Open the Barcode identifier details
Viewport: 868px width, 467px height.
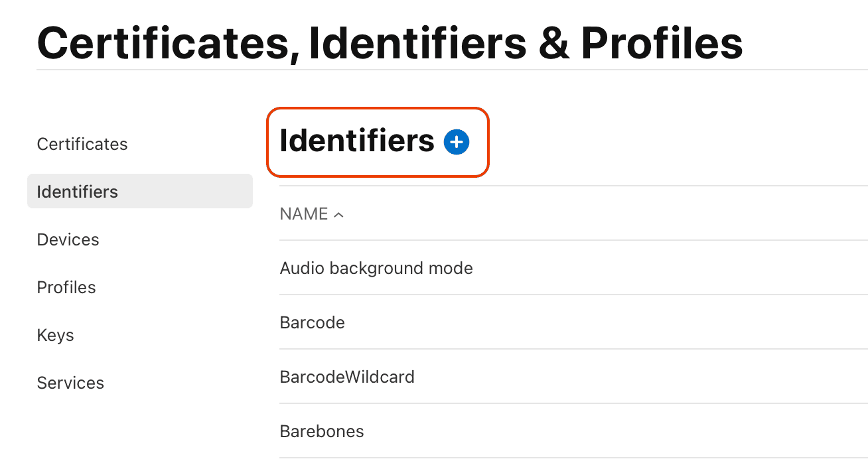point(312,322)
